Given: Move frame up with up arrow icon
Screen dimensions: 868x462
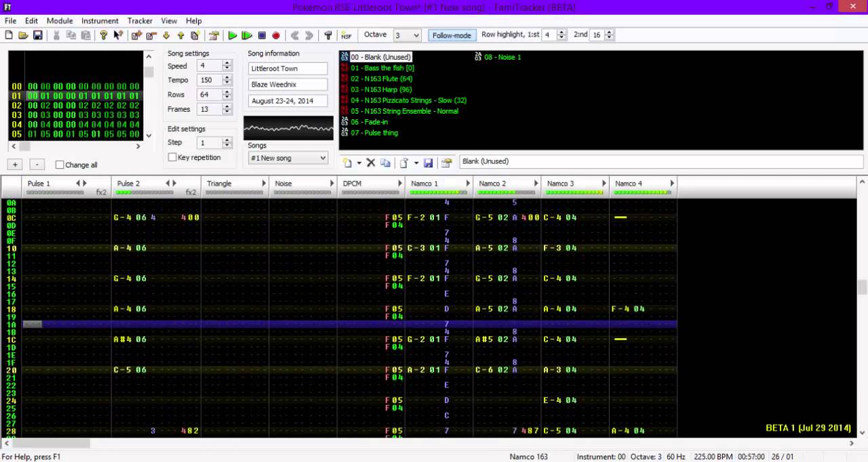Looking at the screenshot, I should coord(180,35).
